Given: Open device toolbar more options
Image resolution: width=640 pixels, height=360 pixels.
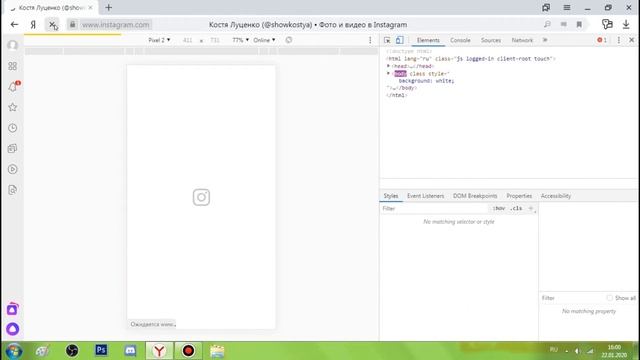Looking at the screenshot, I should pyautogui.click(x=370, y=40).
